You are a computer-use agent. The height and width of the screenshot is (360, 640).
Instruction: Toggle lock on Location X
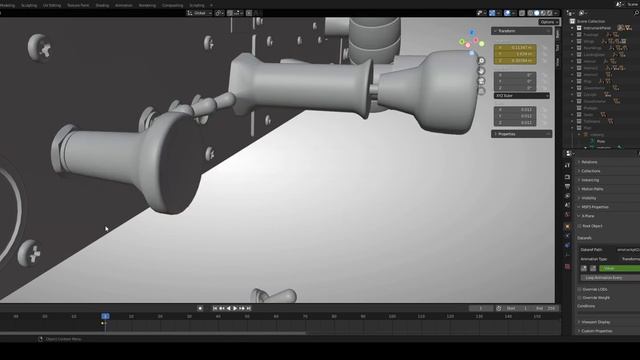point(544,48)
